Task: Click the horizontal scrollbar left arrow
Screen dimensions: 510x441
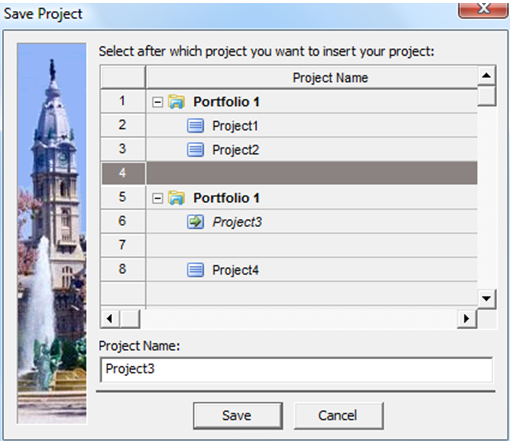Action: pyautogui.click(x=110, y=319)
